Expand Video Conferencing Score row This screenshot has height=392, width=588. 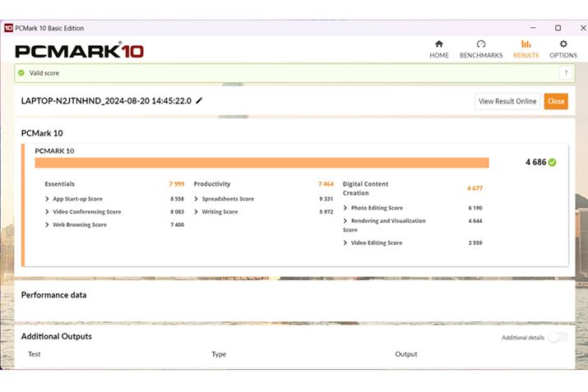[47, 212]
